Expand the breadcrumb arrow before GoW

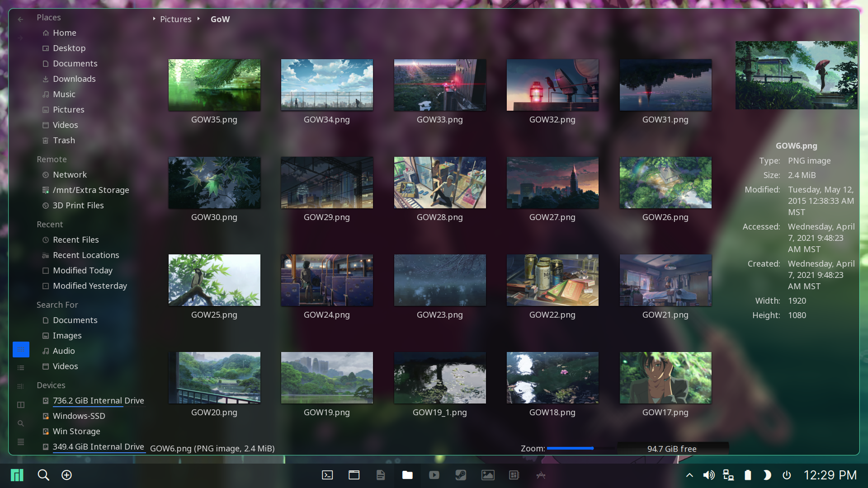tap(198, 19)
